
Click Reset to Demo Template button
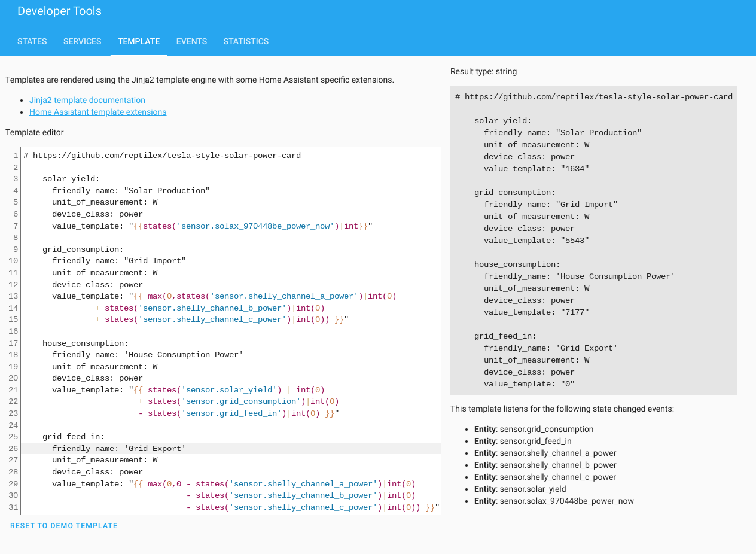point(64,526)
